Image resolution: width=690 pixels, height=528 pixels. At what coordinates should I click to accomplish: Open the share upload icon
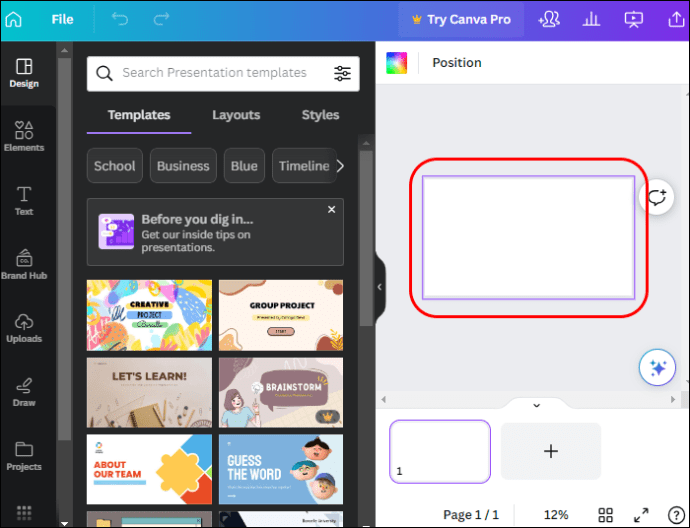pyautogui.click(x=676, y=19)
